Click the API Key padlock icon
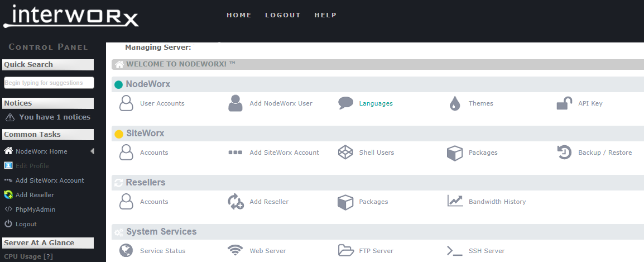Screen dimensions: 644x262 (x=564, y=103)
